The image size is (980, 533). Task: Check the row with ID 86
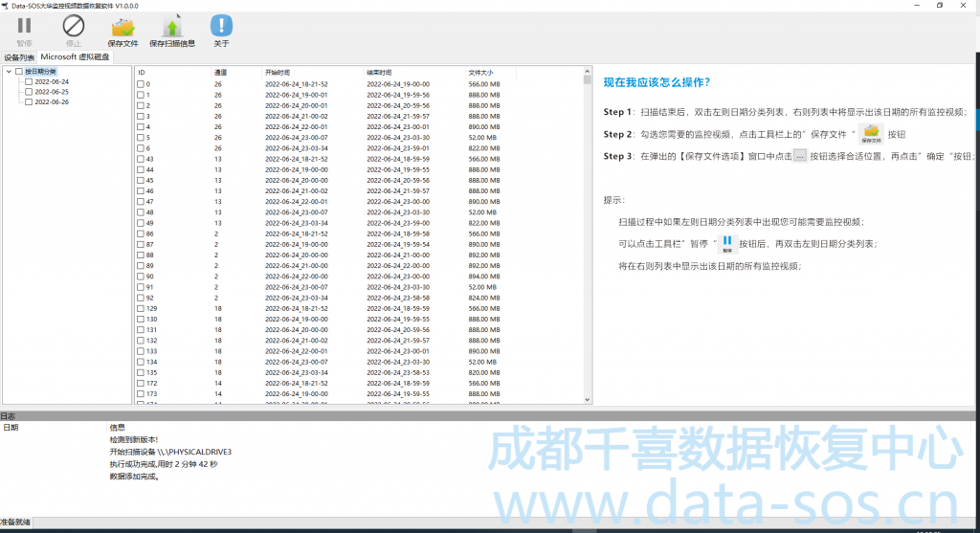141,233
